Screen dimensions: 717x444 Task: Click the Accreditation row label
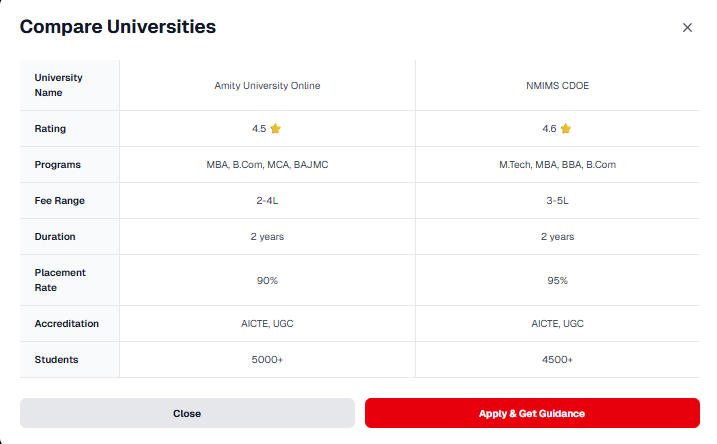[x=67, y=324]
